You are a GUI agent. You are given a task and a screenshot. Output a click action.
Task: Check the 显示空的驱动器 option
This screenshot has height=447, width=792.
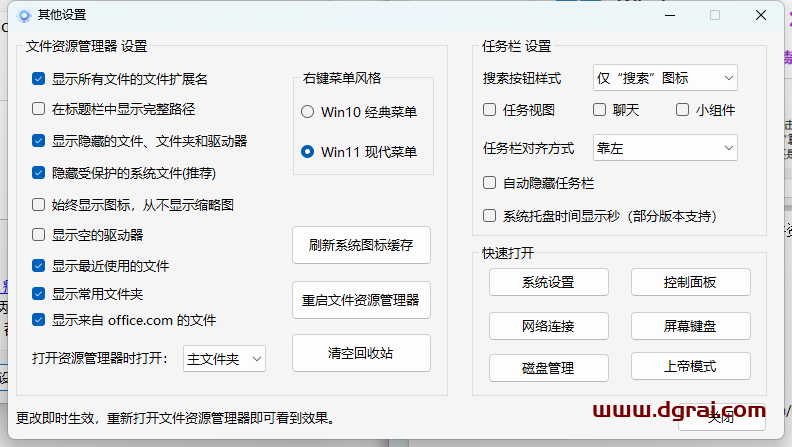click(38, 234)
